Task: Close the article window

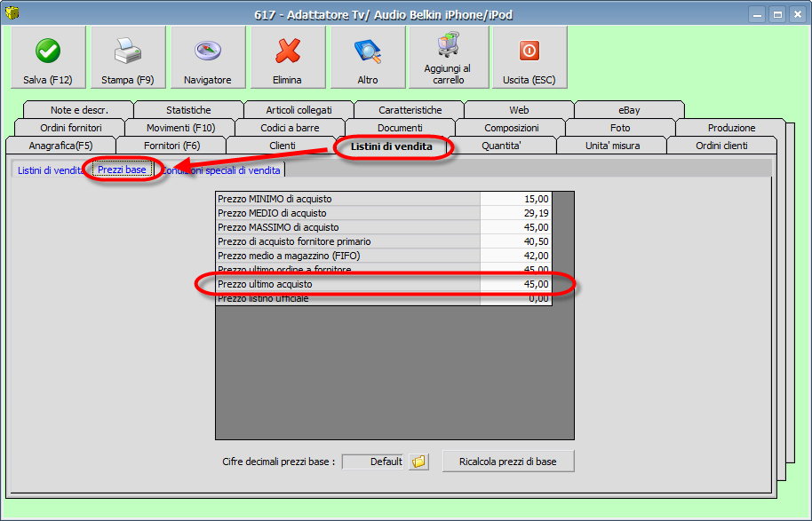Action: point(798,14)
